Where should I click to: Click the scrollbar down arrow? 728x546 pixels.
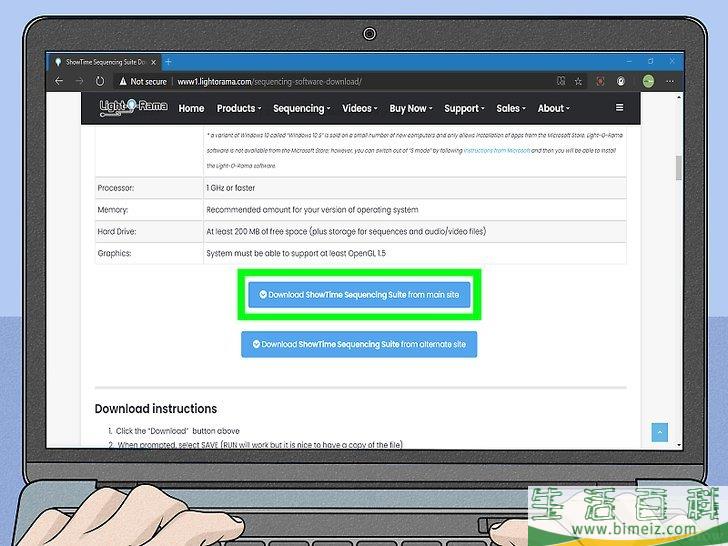(679, 444)
